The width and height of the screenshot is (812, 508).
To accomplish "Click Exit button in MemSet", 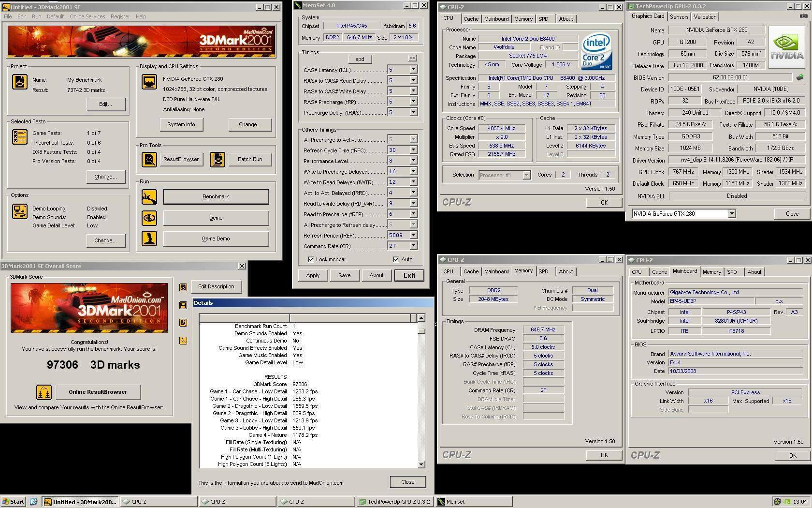I will tap(409, 275).
